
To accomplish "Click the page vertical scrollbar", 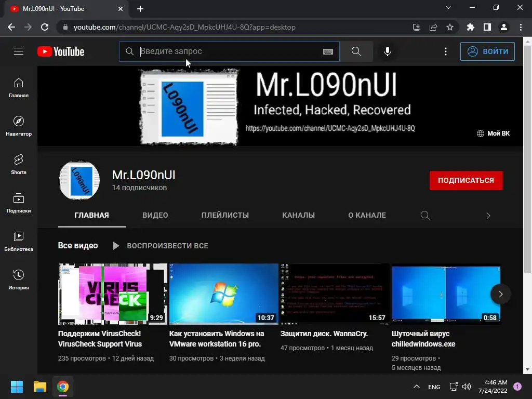I will click(527, 159).
